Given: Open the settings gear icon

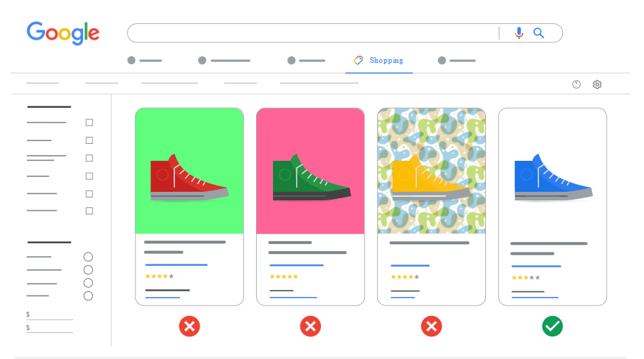Looking at the screenshot, I should (597, 85).
